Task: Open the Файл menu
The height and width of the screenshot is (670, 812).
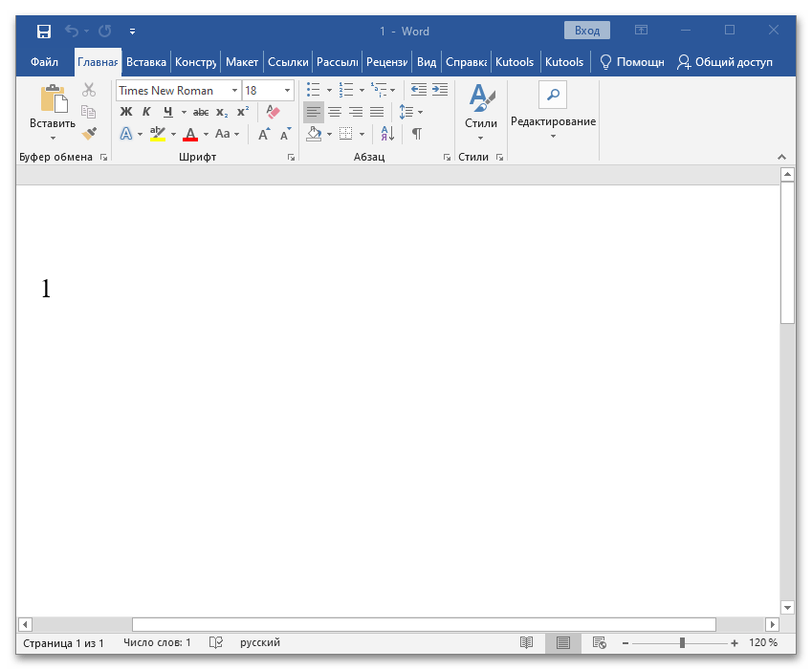Action: pos(44,62)
